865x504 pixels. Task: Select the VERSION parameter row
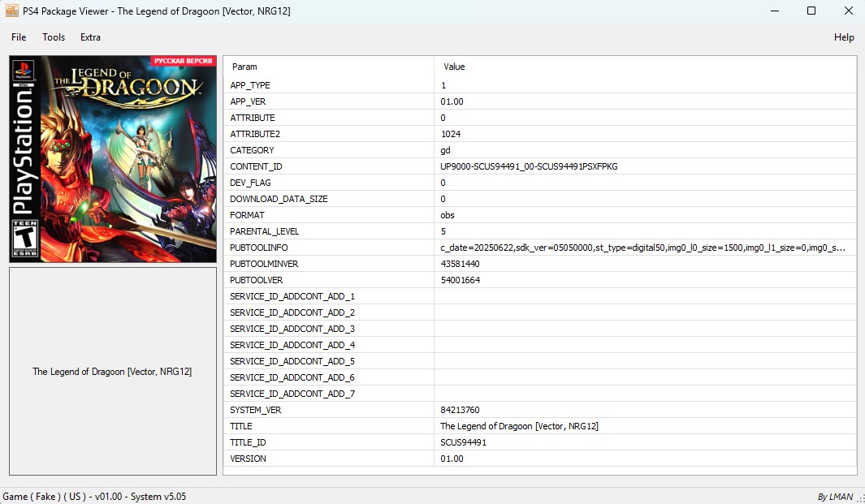(x=539, y=459)
